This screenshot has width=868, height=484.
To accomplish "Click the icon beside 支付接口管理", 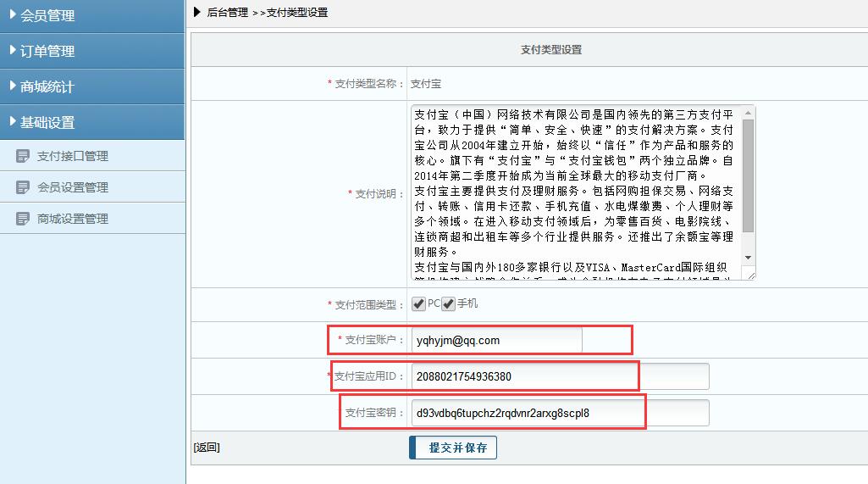I will (x=24, y=156).
